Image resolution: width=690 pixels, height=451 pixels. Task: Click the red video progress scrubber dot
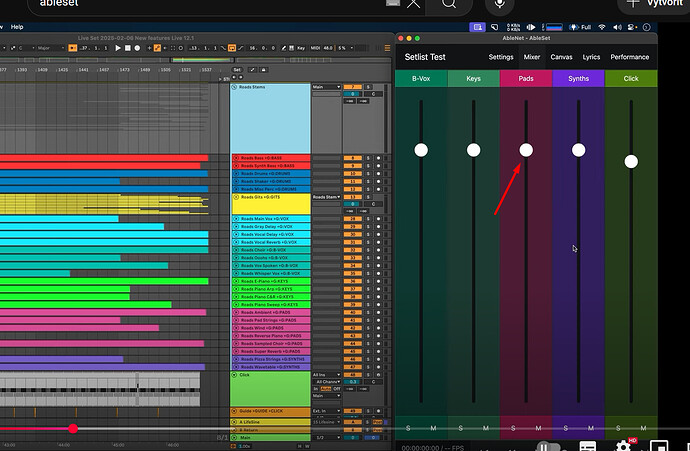point(73,429)
